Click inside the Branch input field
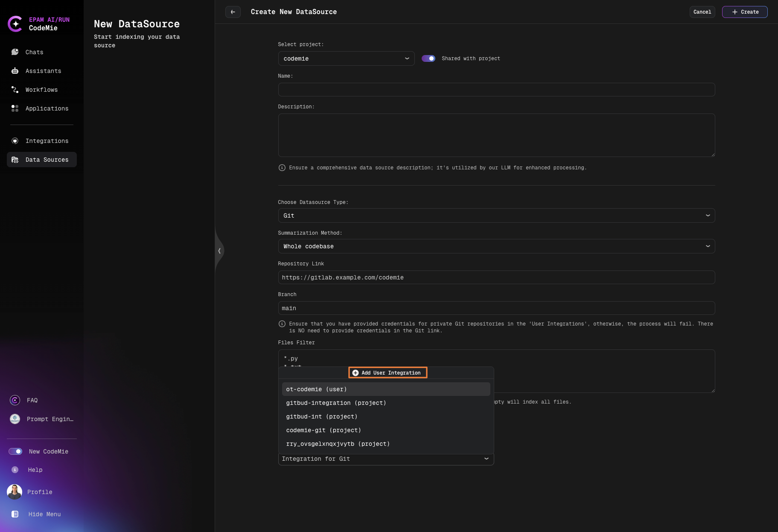778x532 pixels. (496, 308)
